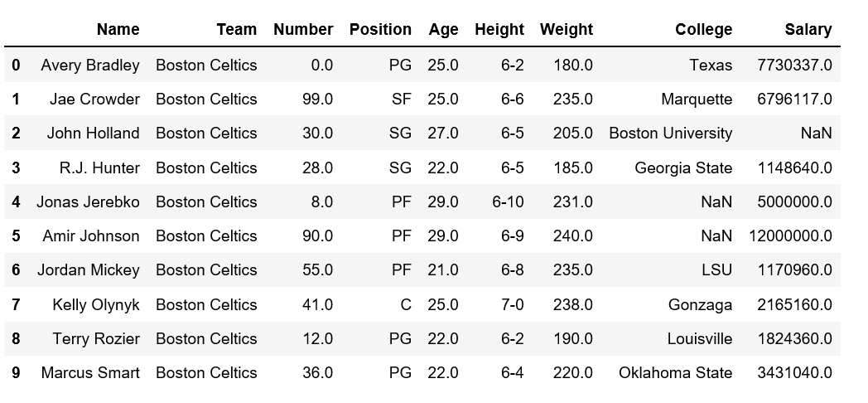The width and height of the screenshot is (868, 403).
Task: Select Amir Johnson's 12000000.0 salary cell
Action: tap(790, 235)
